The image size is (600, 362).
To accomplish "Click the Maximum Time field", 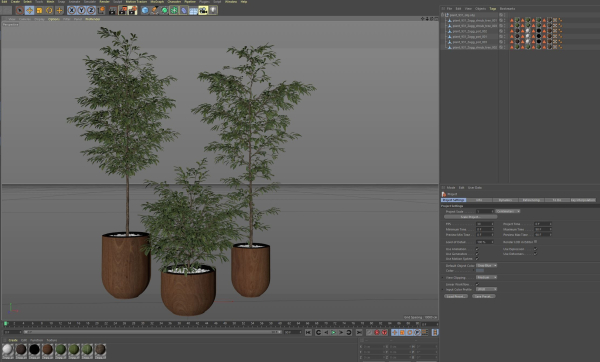I will [x=543, y=229].
